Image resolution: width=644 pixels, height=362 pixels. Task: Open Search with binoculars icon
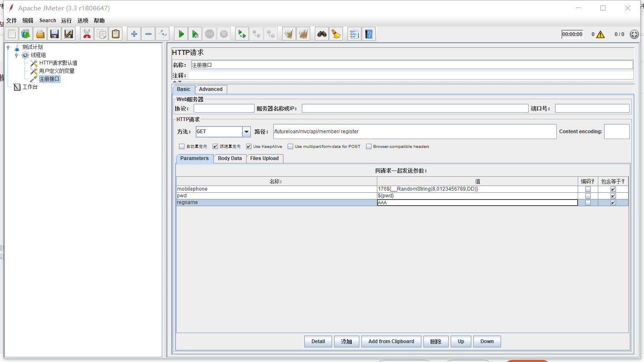(322, 34)
